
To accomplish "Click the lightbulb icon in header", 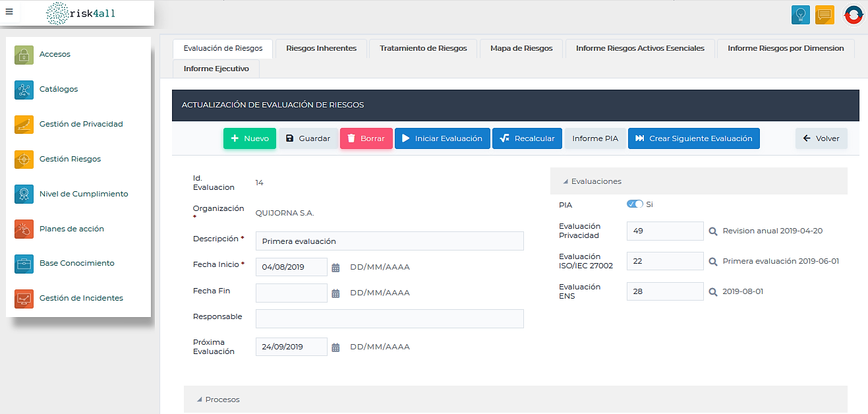I will click(801, 15).
